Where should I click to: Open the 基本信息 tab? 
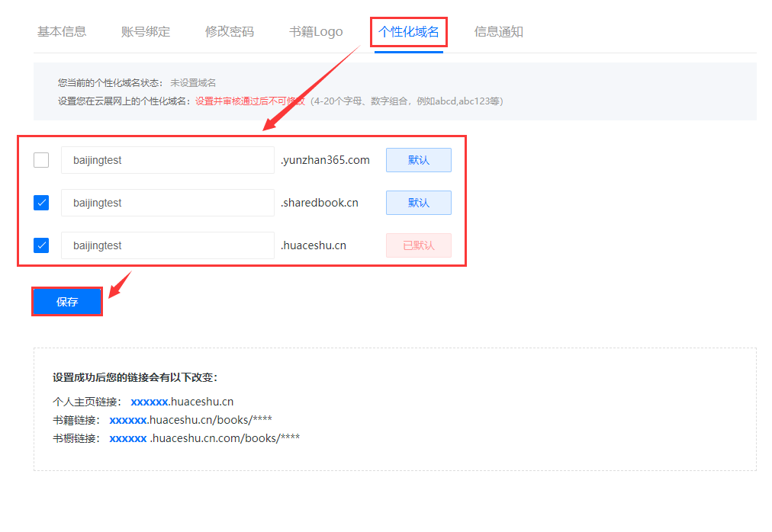62,32
